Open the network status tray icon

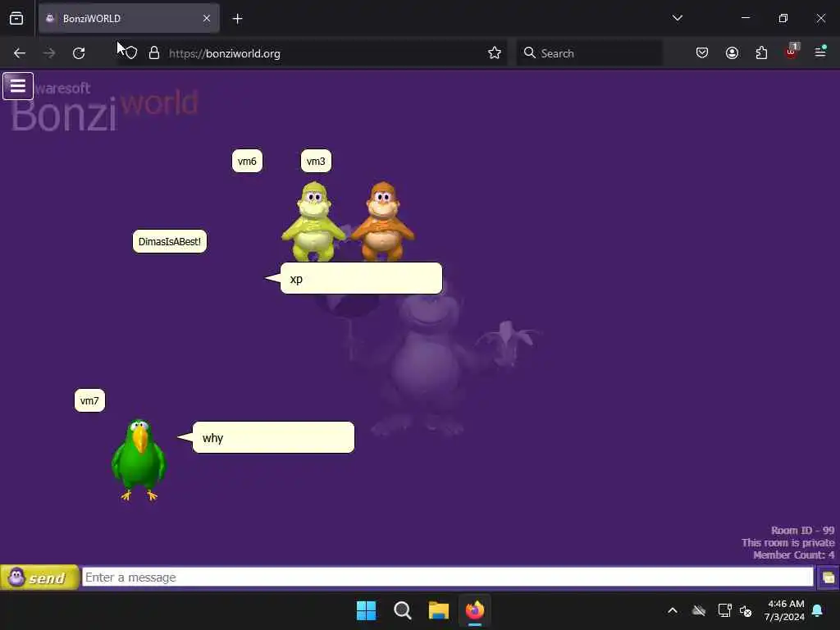pyautogui.click(x=724, y=610)
